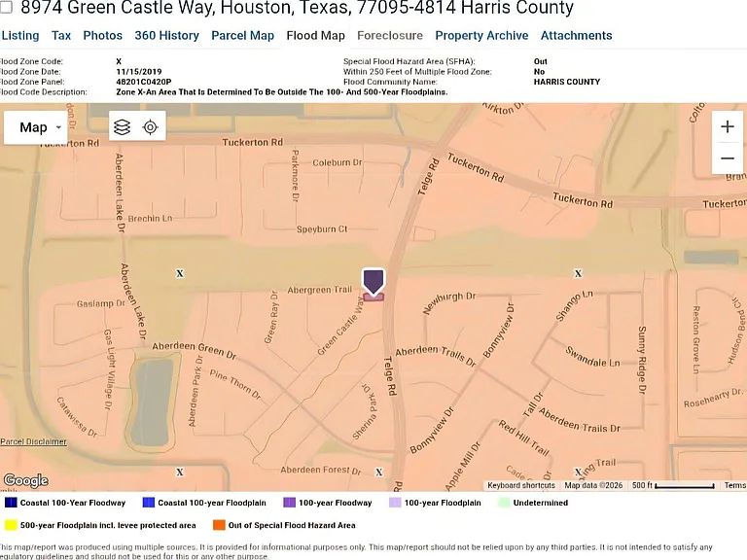Click the yellow 500-year Floodplain swatch
The image size is (747, 560).
pyautogui.click(x=11, y=525)
